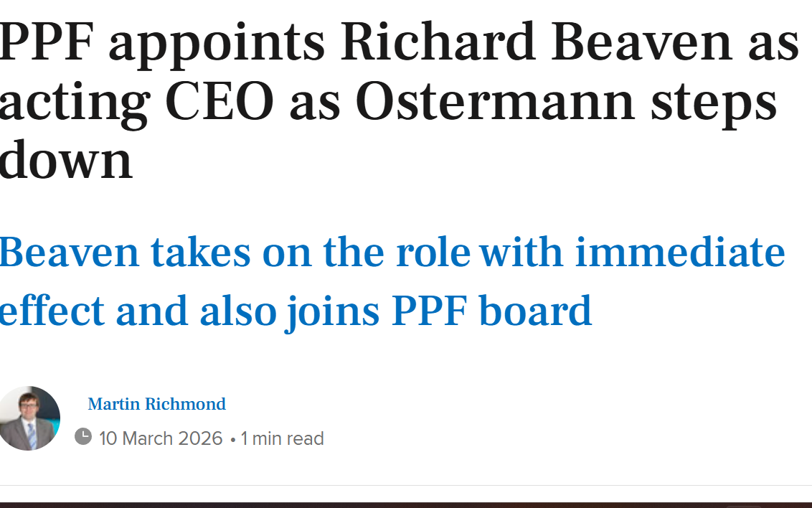The image size is (812, 508).
Task: Click the word "effect" in the subheading
Action: 52,311
